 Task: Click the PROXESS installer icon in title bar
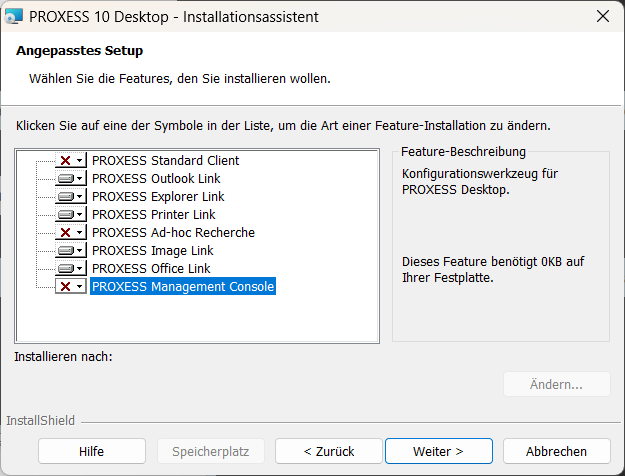15,16
